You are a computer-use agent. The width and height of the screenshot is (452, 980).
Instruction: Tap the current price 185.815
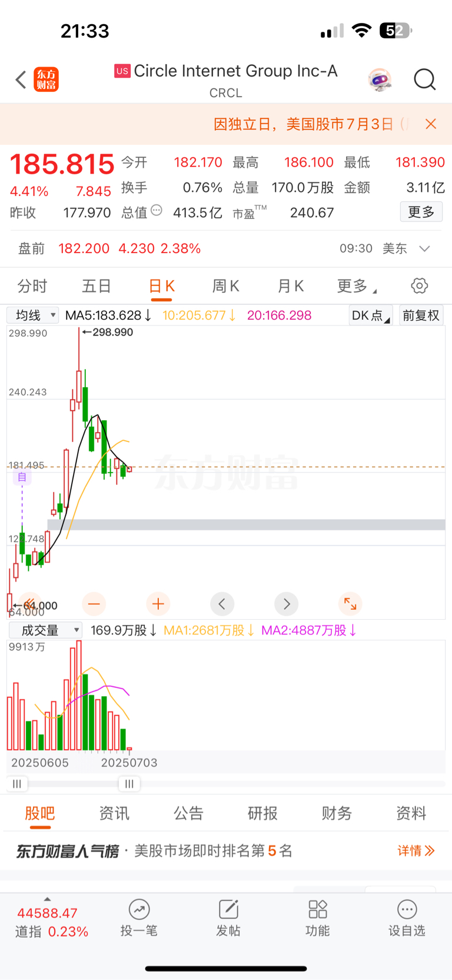pos(62,164)
